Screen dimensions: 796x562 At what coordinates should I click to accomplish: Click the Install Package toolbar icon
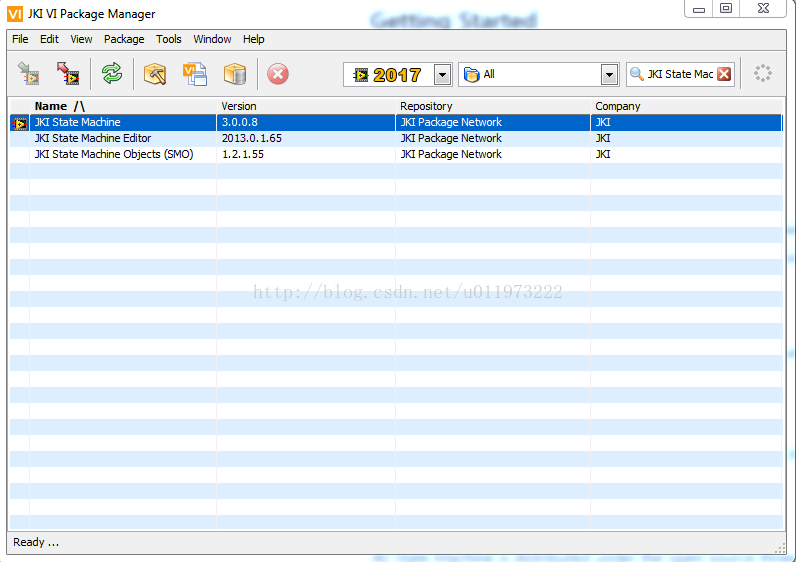28,74
